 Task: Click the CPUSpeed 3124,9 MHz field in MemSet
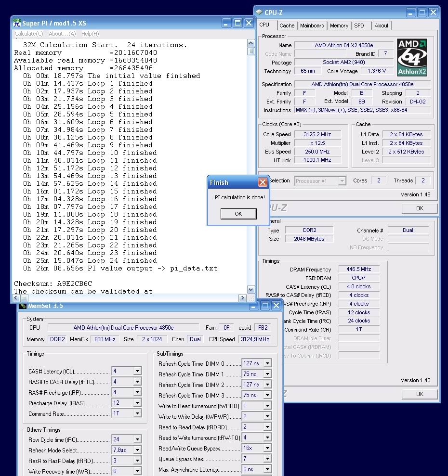point(255,339)
